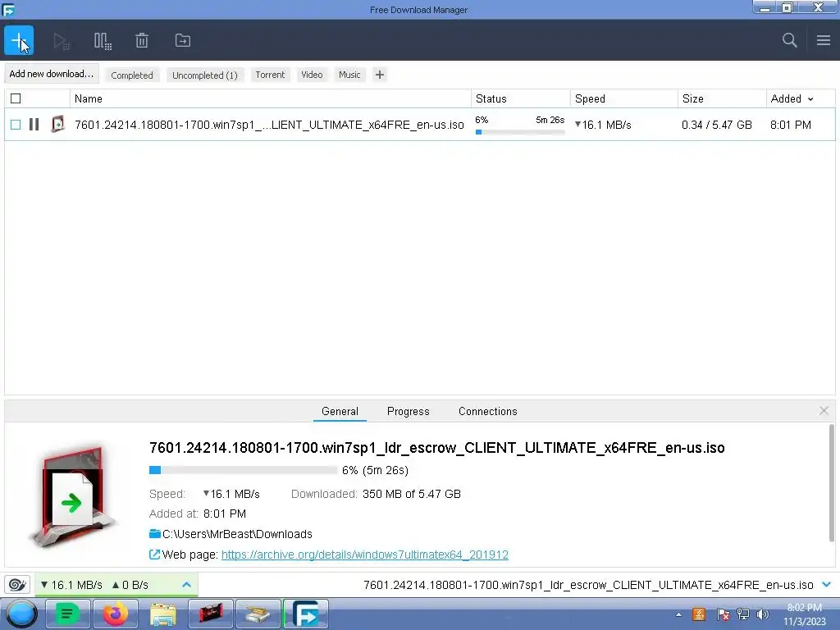This screenshot has width=840, height=630.
Task: Sort by the Size column header
Action: pos(722,98)
